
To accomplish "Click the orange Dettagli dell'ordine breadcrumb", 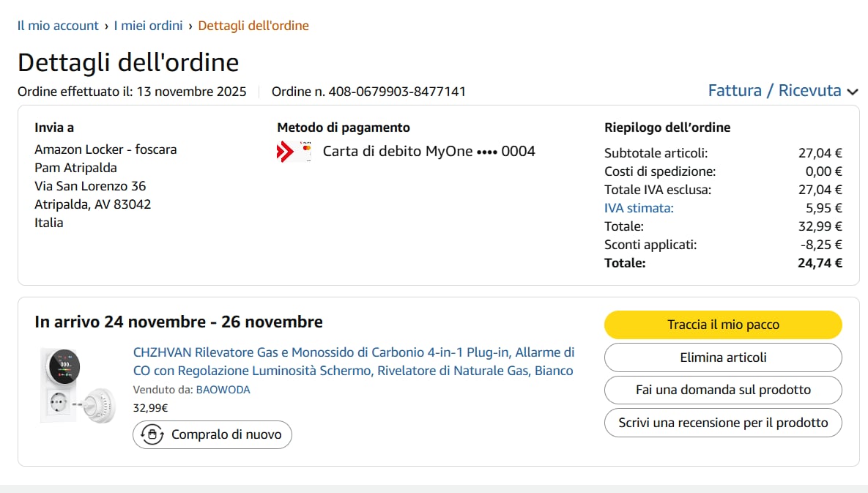I will click(x=253, y=26).
